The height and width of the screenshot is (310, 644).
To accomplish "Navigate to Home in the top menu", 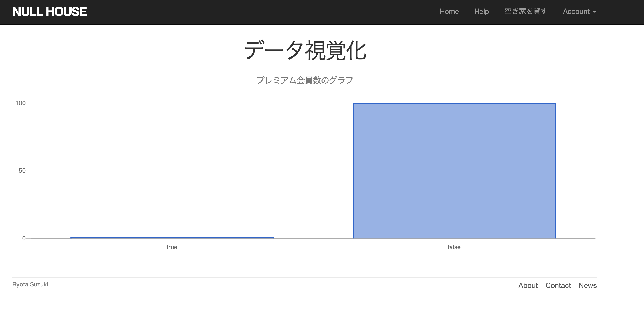I will tap(449, 11).
